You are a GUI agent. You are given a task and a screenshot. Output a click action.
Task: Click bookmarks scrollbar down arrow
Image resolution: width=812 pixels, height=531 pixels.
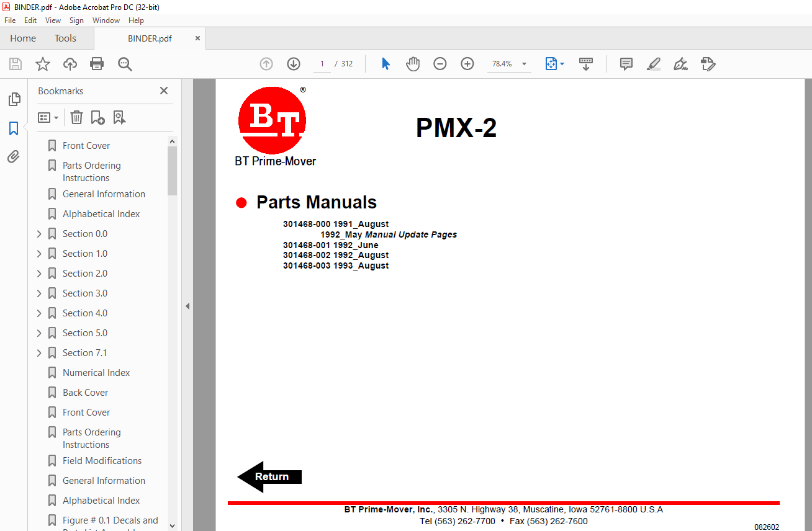coord(172,525)
